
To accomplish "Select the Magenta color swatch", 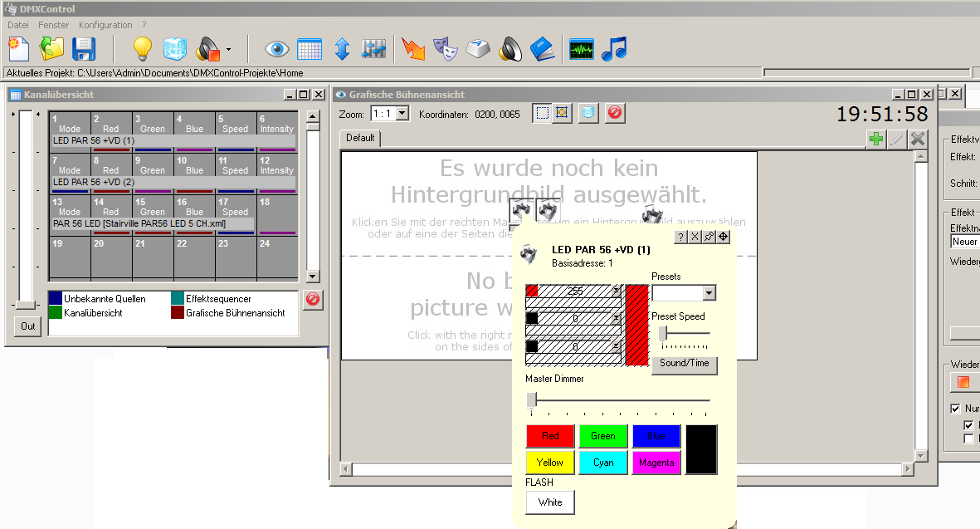I will (656, 463).
